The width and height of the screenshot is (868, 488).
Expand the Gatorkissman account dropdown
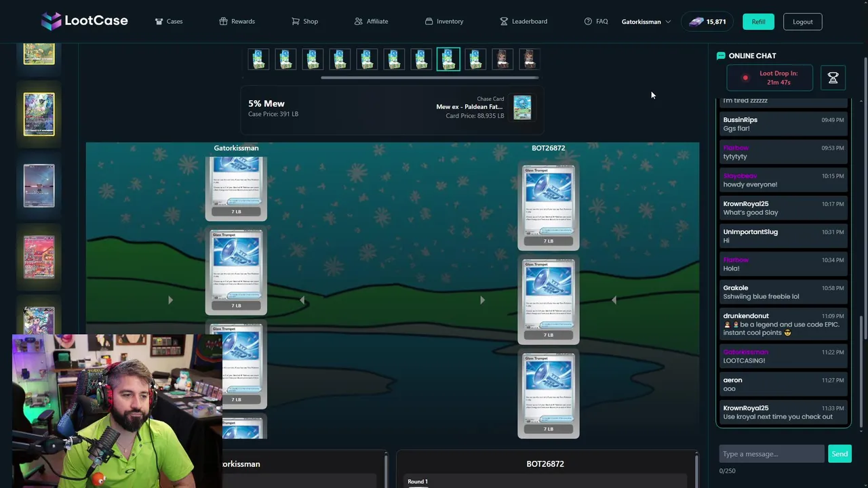[x=646, y=22]
